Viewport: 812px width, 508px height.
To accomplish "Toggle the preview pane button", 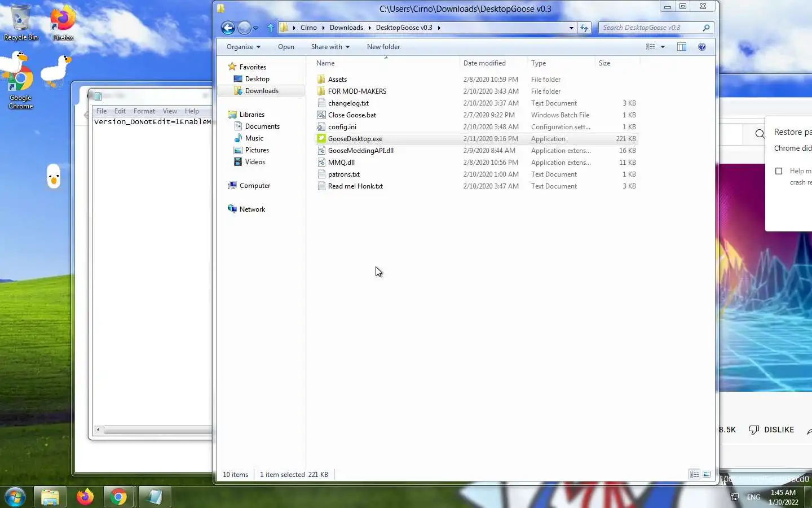I will [x=682, y=47].
